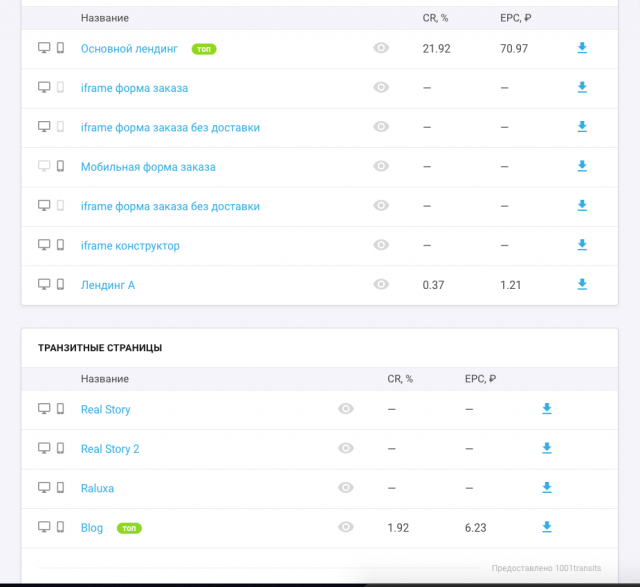Download the iframe конструктор page

(582, 245)
